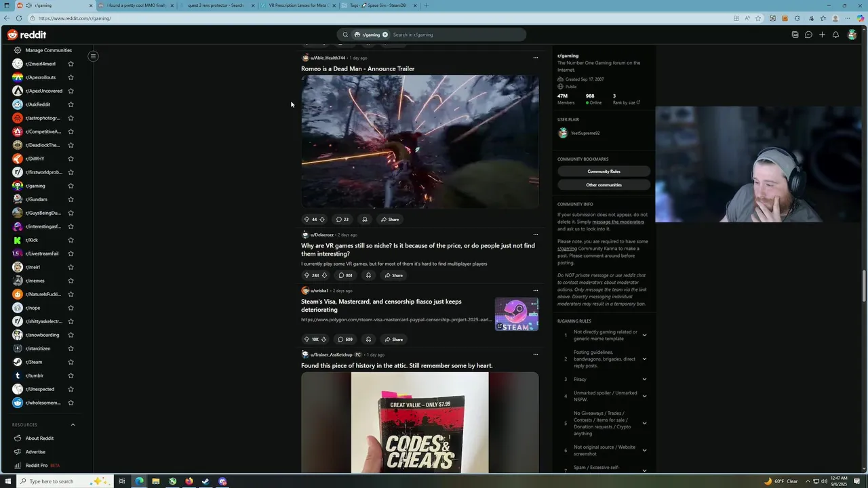Go to r/LivestreamFail community
Viewport: 868px width, 488px height.
coord(41,253)
